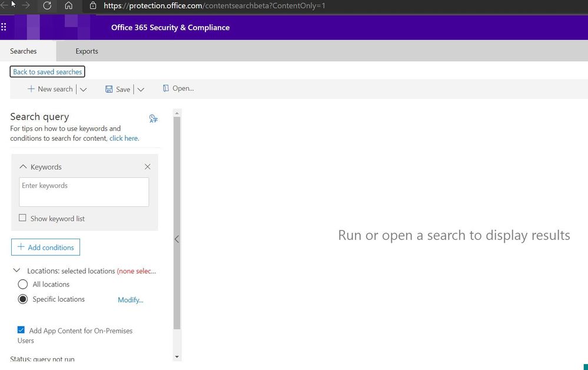Click the New search button
The width and height of the screenshot is (588, 370).
point(50,89)
